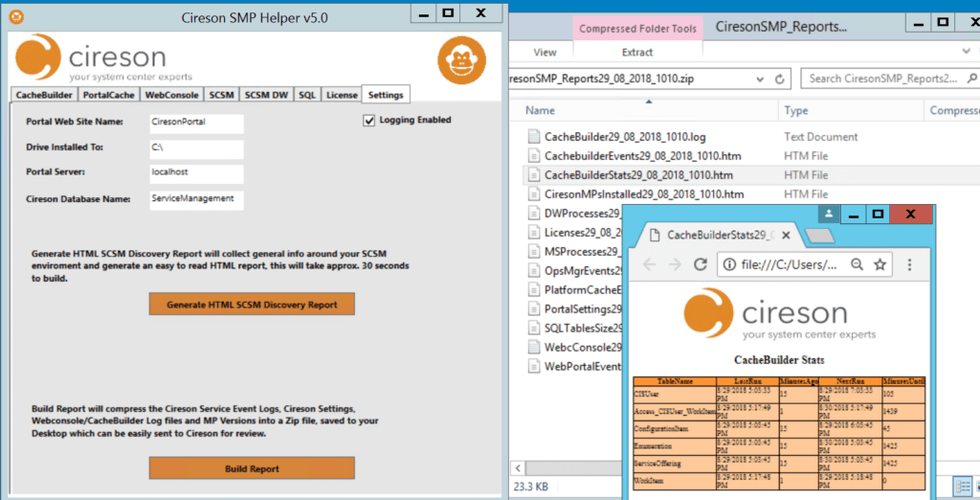Open the License tab
Viewport: 980px width, 500px height.
pos(342,95)
